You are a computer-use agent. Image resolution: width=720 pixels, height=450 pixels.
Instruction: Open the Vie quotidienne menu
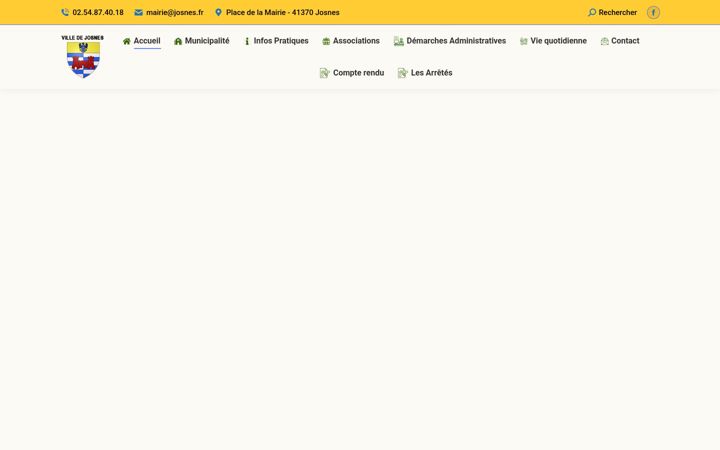coord(558,41)
